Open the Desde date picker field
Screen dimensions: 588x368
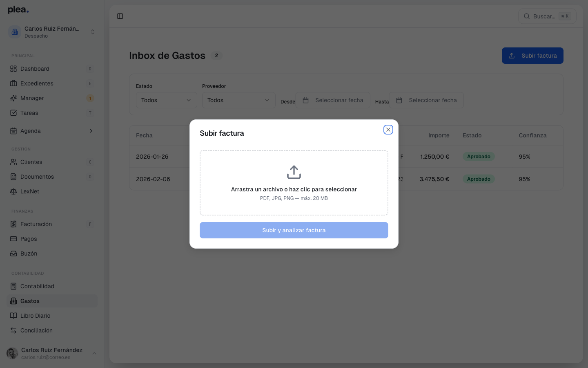pyautogui.click(x=333, y=100)
